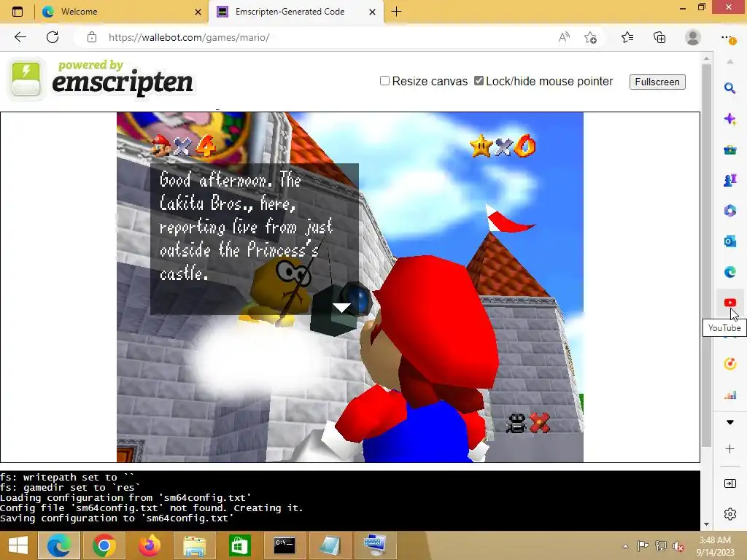Open the Deezer equalizer bars sidebar icon
The width and height of the screenshot is (747, 560).
(x=729, y=394)
